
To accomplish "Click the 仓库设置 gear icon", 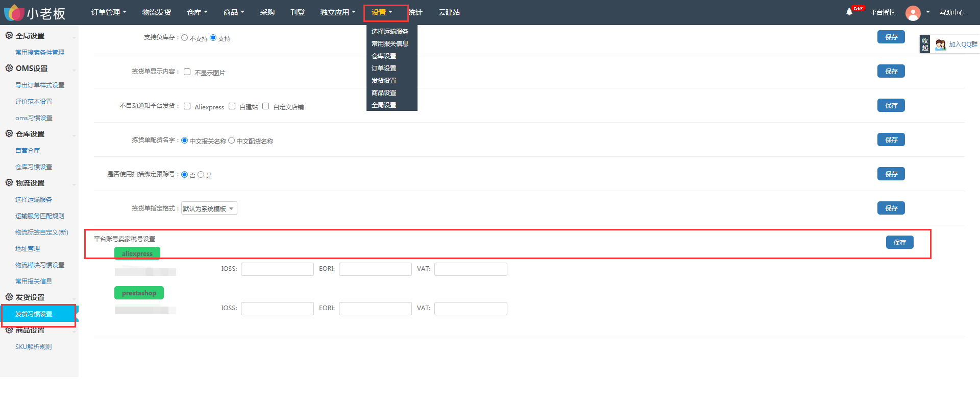I will point(9,133).
